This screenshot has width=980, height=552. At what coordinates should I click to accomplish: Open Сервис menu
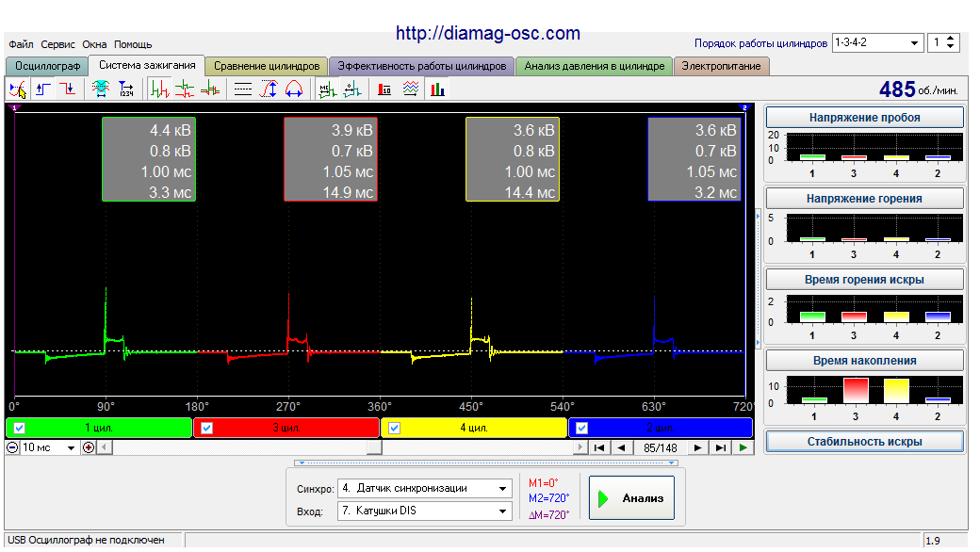(57, 44)
